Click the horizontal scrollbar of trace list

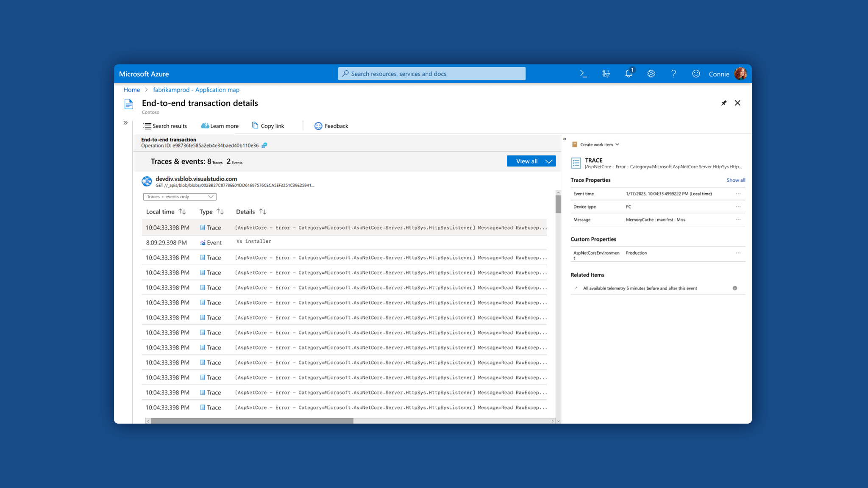[252, 421]
